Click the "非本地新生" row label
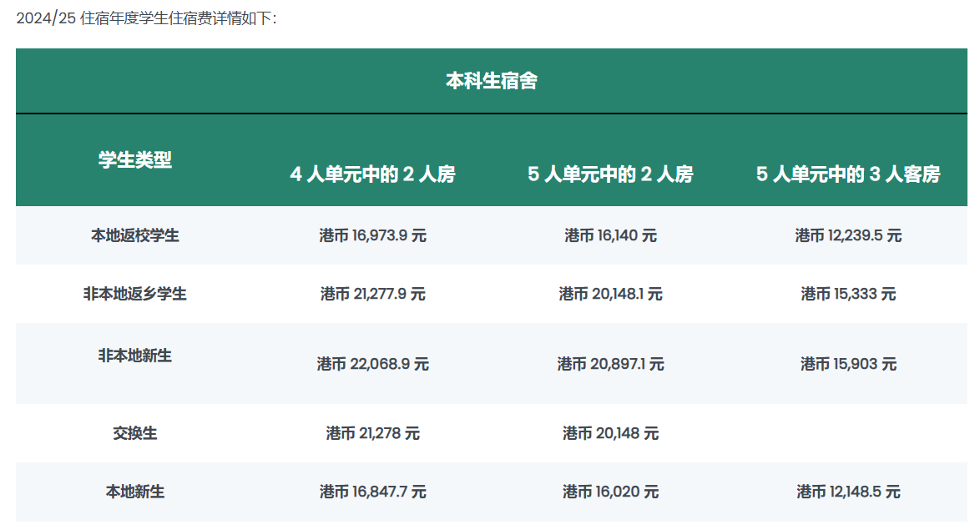This screenshot has width=980, height=530. point(135,356)
